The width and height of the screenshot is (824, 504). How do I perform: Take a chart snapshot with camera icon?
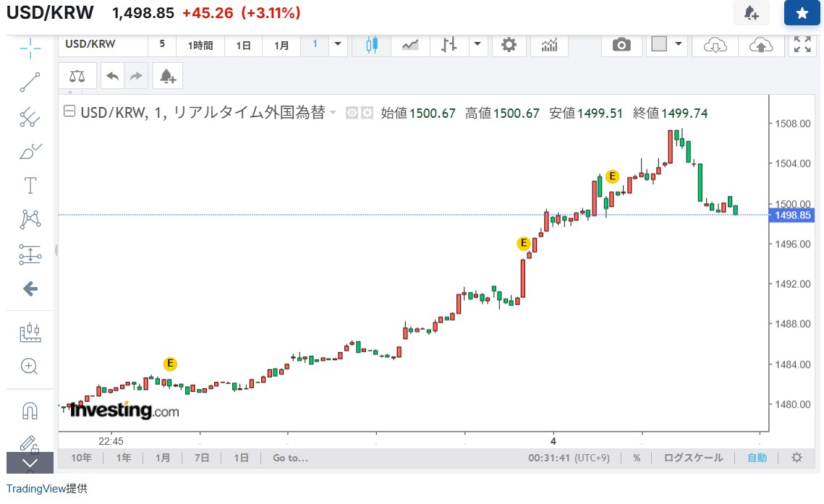click(x=621, y=45)
